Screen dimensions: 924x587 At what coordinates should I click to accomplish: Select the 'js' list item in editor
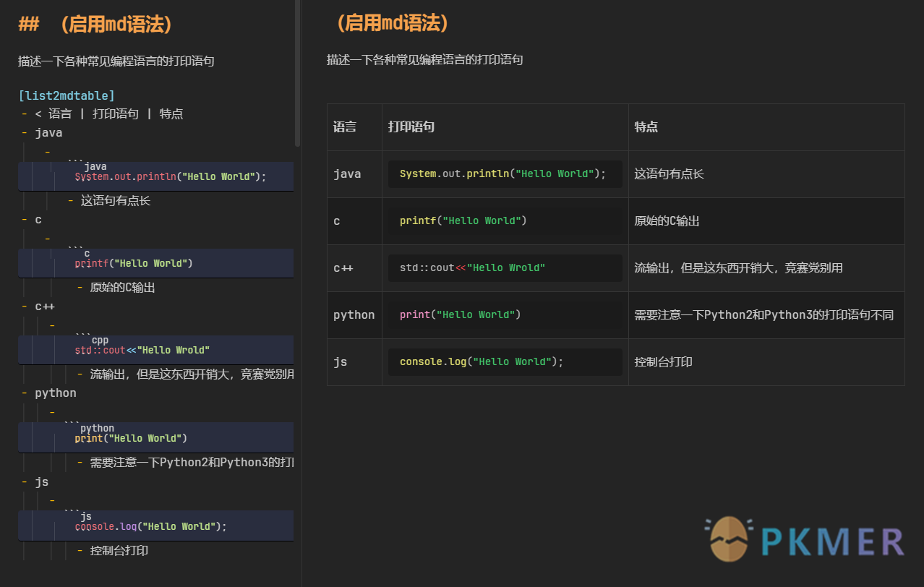click(x=41, y=481)
